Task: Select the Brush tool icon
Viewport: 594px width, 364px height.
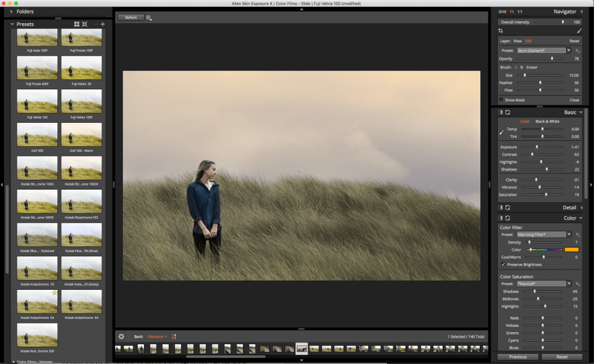Action: point(579,30)
